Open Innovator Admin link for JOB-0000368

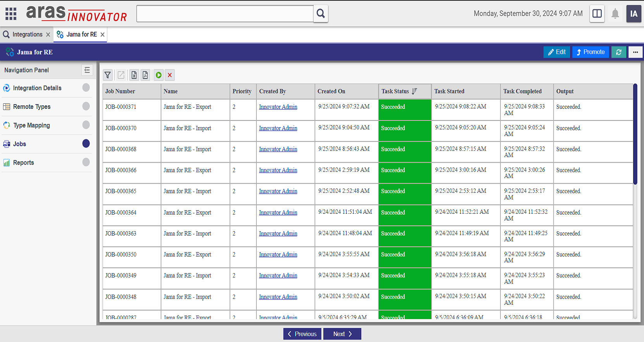pos(278,149)
